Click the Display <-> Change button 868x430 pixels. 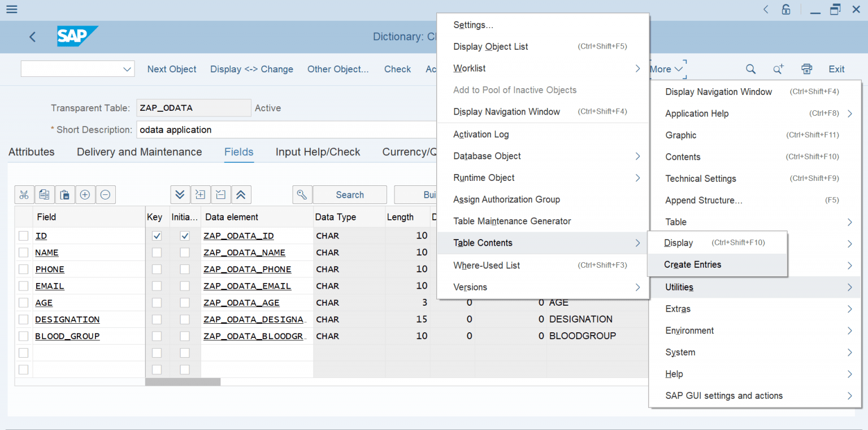point(251,68)
